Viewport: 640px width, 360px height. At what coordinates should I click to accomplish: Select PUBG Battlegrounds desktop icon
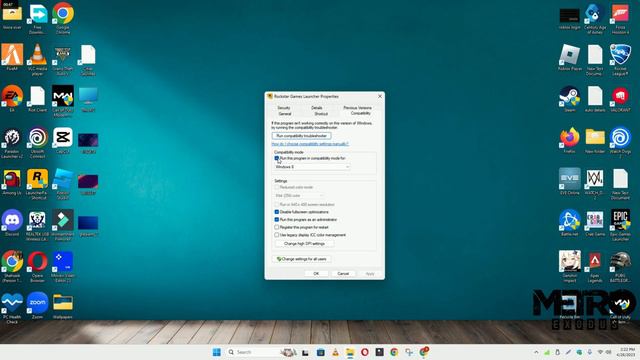click(620, 267)
